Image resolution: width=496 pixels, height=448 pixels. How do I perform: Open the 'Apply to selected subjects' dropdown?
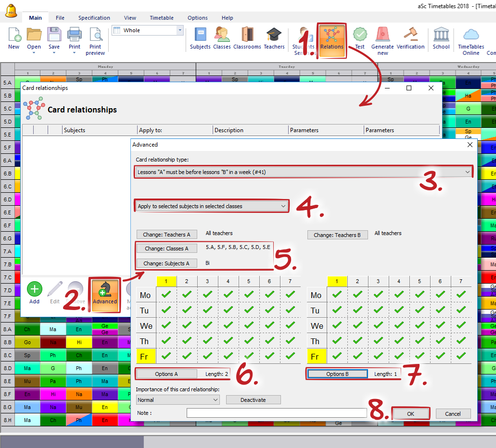212,206
